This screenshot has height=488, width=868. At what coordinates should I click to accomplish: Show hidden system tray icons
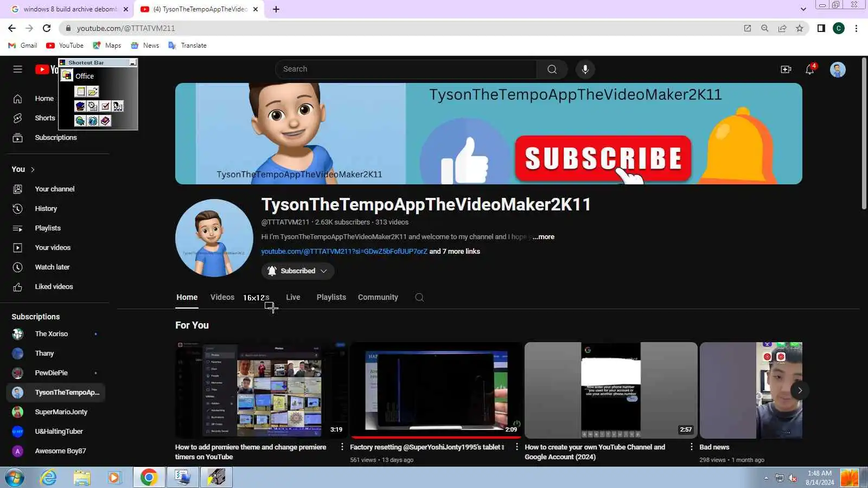[766, 478]
